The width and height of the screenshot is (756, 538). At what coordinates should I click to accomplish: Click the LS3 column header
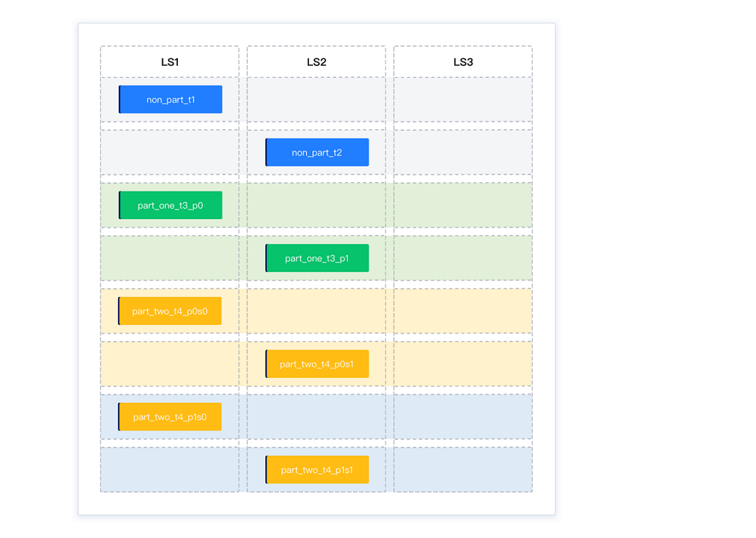click(463, 62)
